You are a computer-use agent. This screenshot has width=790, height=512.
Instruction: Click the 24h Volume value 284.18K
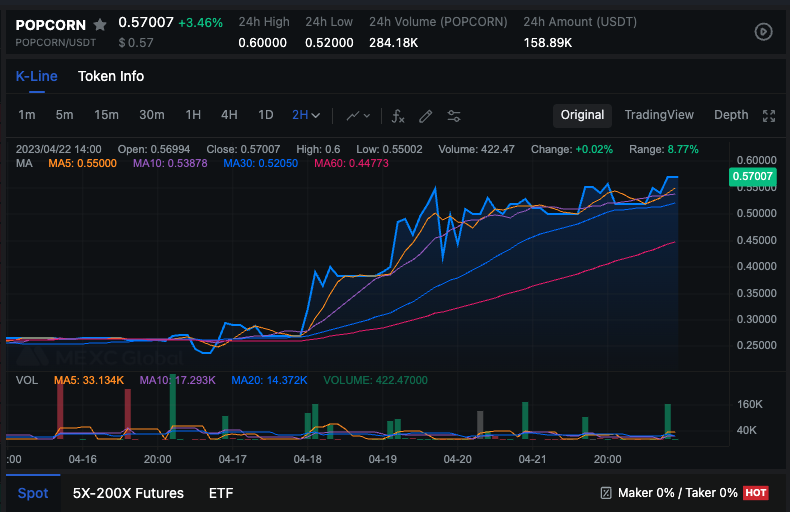[393, 43]
